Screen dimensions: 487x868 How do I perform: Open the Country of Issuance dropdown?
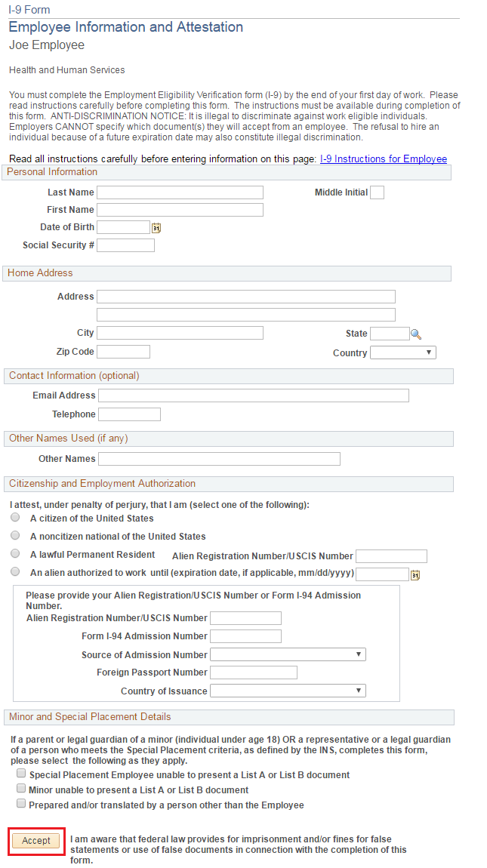click(288, 691)
